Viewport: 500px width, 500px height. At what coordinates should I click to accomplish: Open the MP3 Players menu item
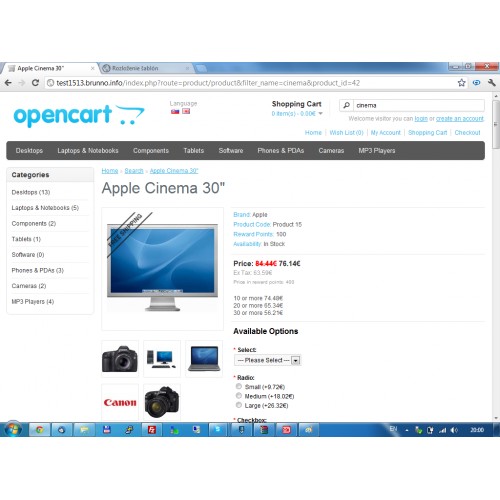[x=377, y=151]
